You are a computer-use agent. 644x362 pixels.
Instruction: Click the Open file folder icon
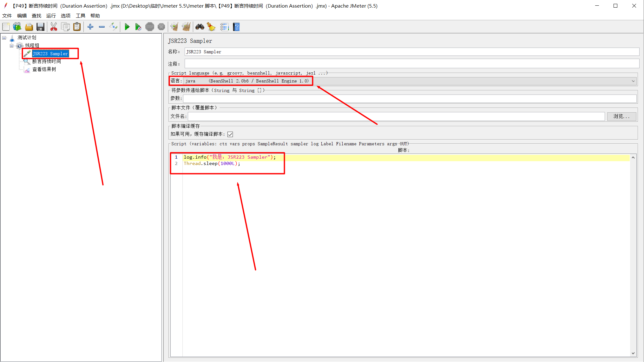pos(29,27)
